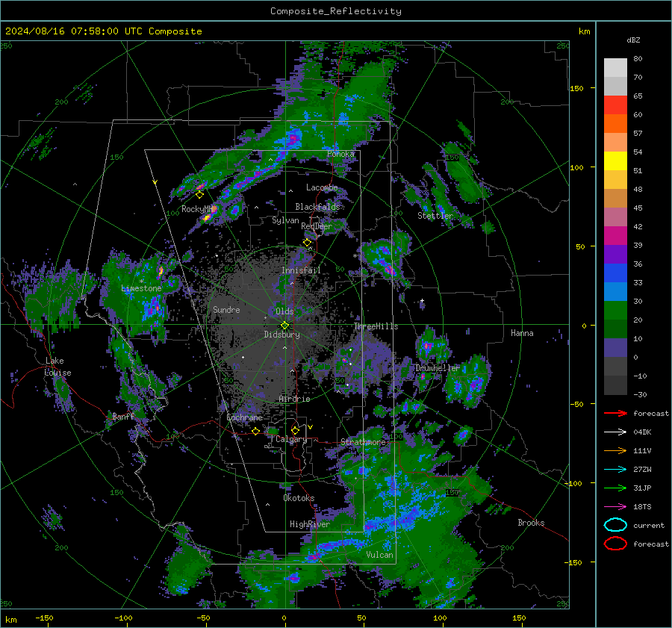Click the Didsbury label on map
Viewport: 672px width, 628px height.
point(282,335)
